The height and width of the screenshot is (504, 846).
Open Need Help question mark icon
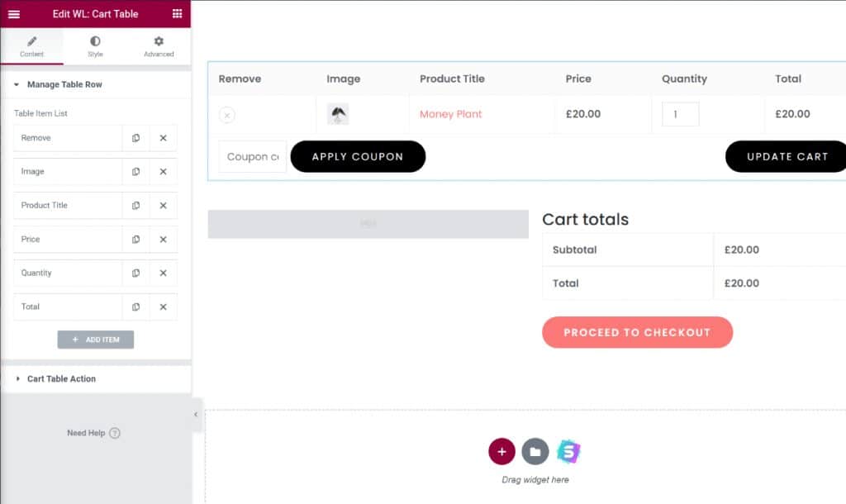coord(115,433)
